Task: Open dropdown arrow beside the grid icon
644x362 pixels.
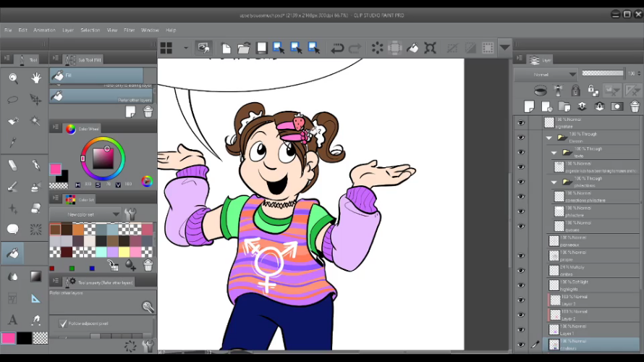Action: tap(186, 48)
